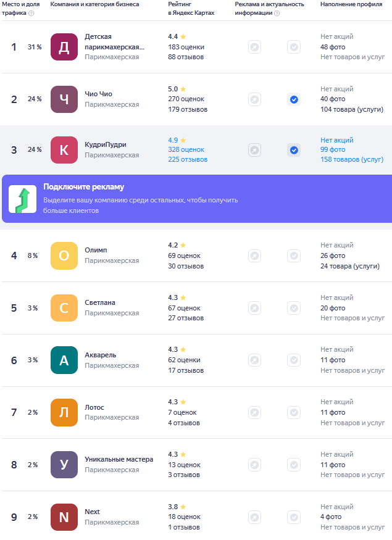Open the '328 оценок' link for КудриПудри
The height and width of the screenshot is (540, 392).
point(186,149)
